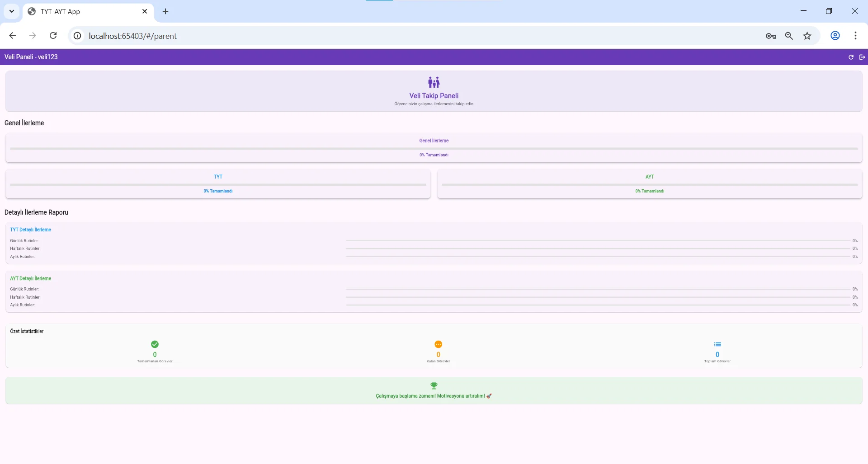Click the zoom magnifier icon in address bar

789,36
